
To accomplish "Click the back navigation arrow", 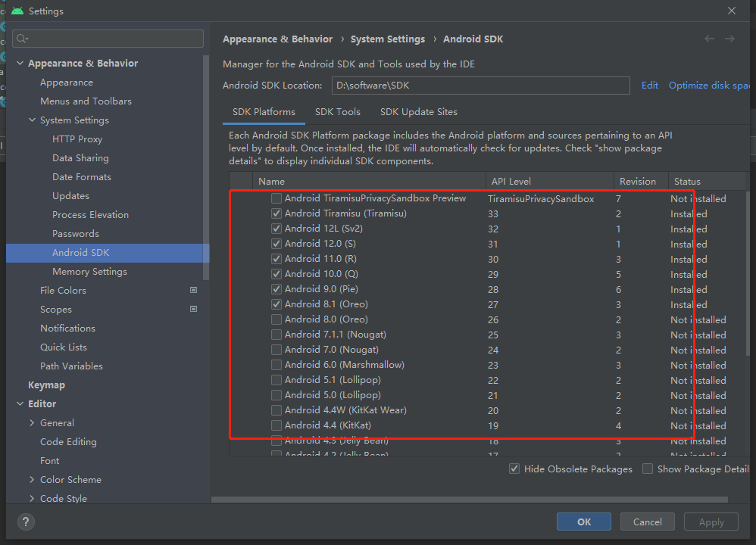I will click(x=709, y=39).
